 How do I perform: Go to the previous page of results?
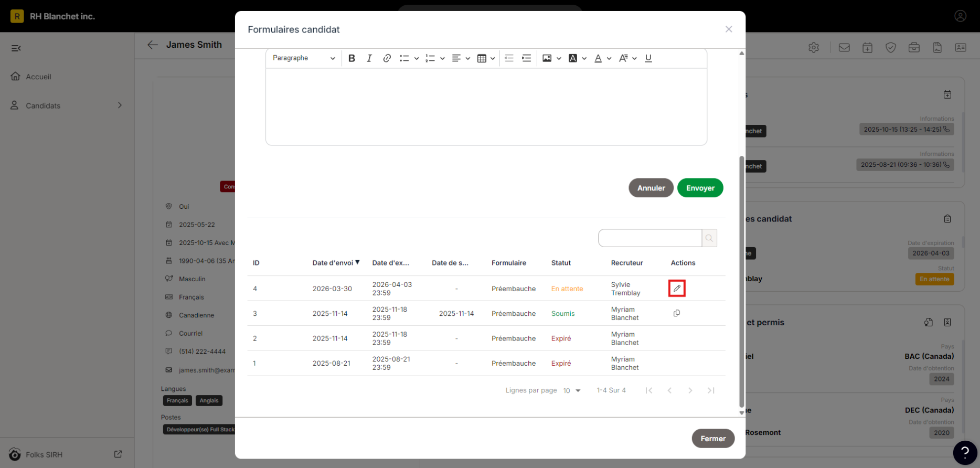click(x=669, y=390)
